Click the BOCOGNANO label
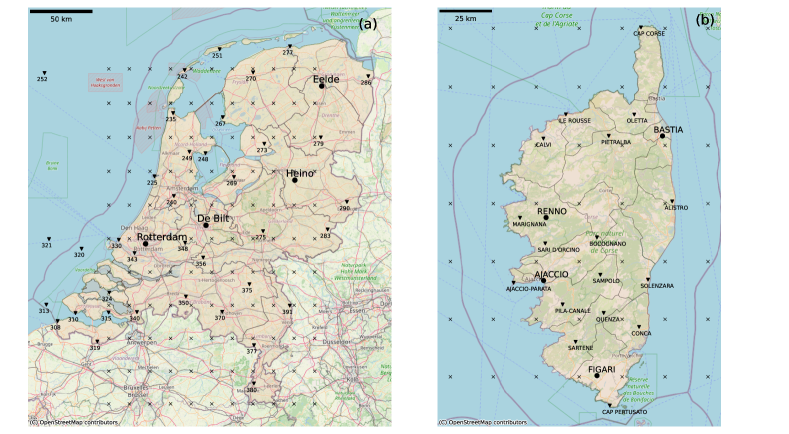Image resolution: width=789 pixels, height=434 pixels. [607, 244]
